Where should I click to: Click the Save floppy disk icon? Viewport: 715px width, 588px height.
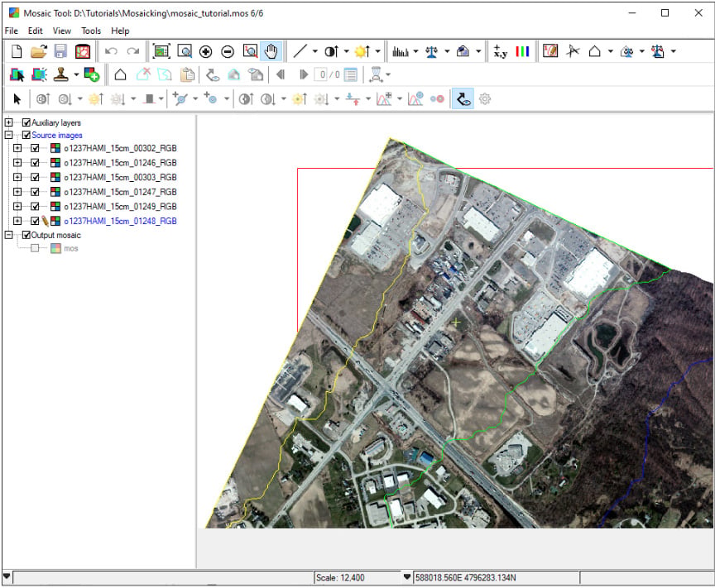point(60,51)
